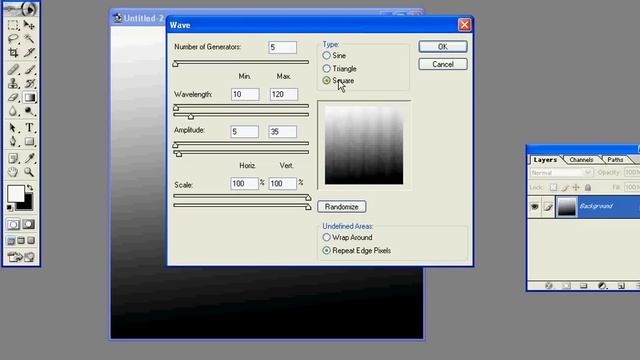Click the add layer style icon
The height and width of the screenshot is (360, 640).
click(549, 286)
